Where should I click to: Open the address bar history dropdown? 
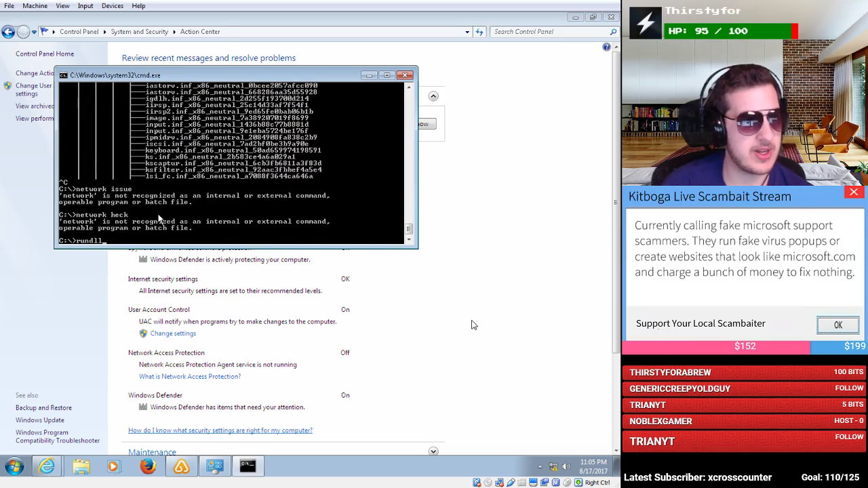(467, 32)
